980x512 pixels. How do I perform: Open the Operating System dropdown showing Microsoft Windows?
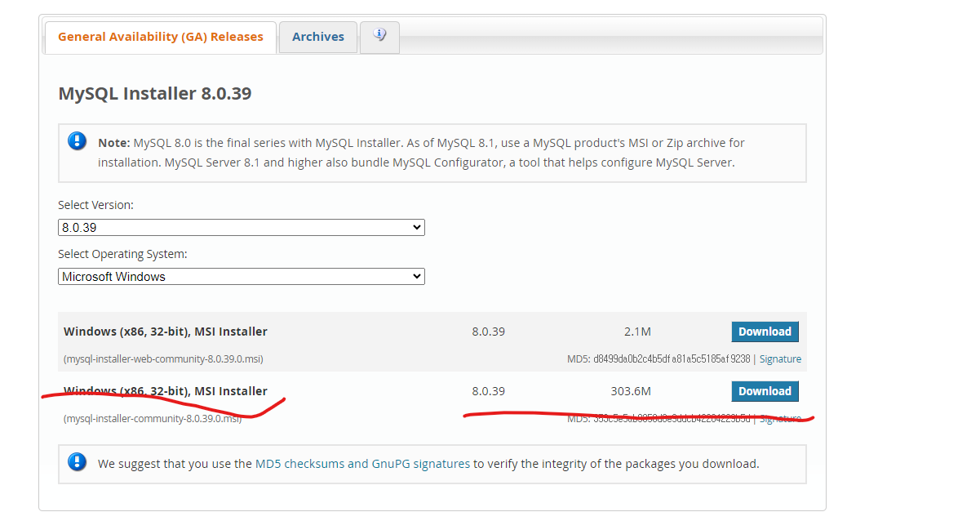coord(241,276)
